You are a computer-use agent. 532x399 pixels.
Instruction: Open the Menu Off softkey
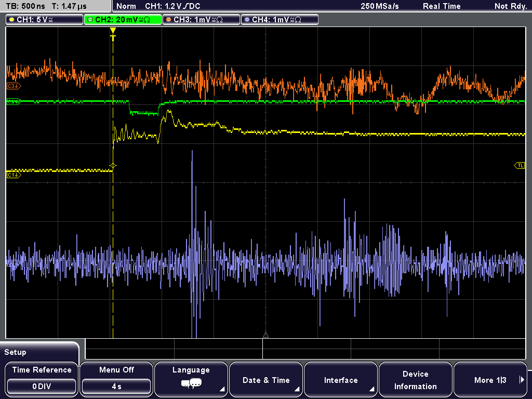coord(116,379)
